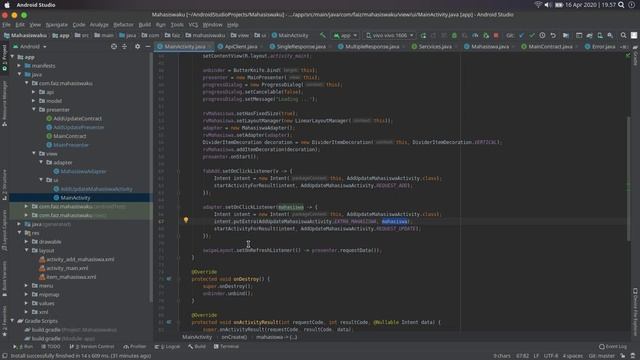Click macOS Spotlight search icon in menu bar

coord(621,4)
